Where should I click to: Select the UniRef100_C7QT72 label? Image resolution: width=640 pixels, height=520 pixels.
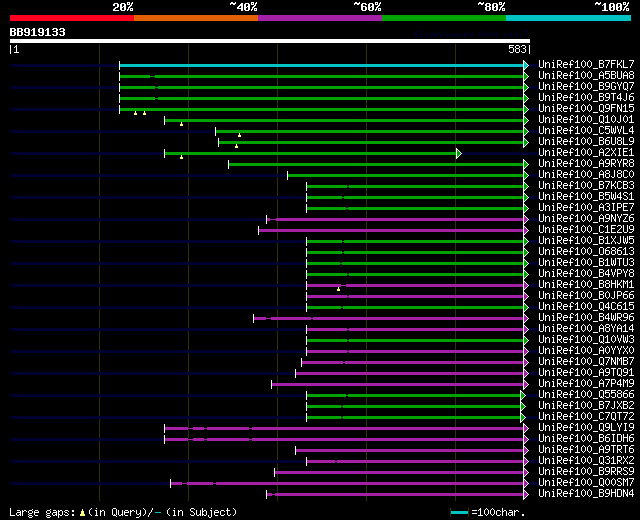tap(586, 417)
